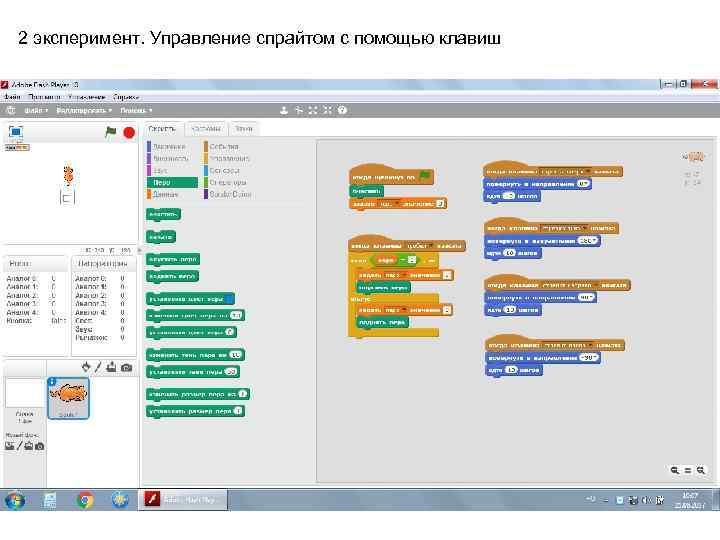Screen dimensions: 720x540
Task: Open sprite info via blue i badge
Action: coord(52,382)
